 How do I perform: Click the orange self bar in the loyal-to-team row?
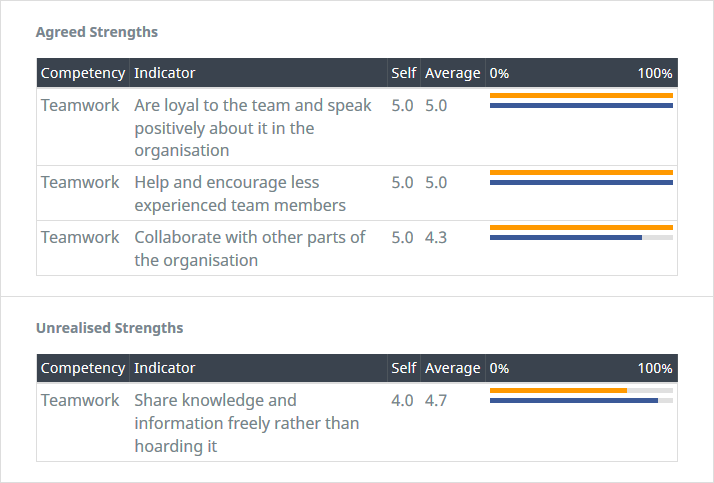pos(581,95)
